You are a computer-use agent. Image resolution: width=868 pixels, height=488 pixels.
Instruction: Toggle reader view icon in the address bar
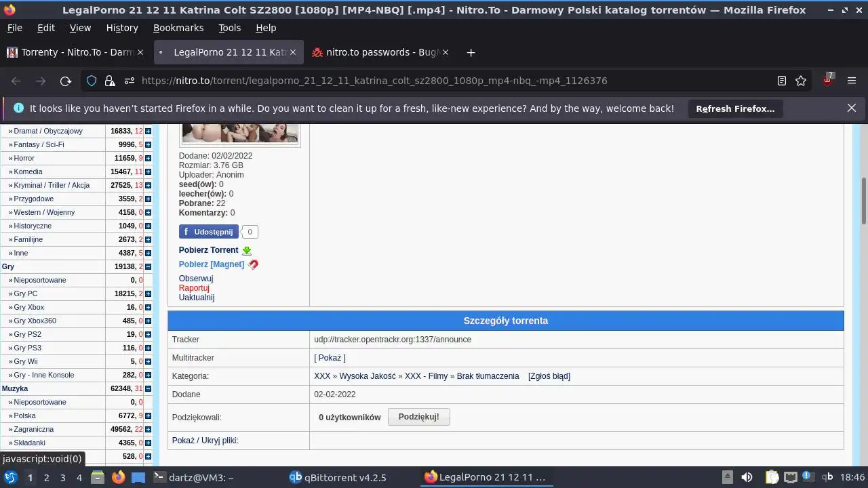coord(781,81)
